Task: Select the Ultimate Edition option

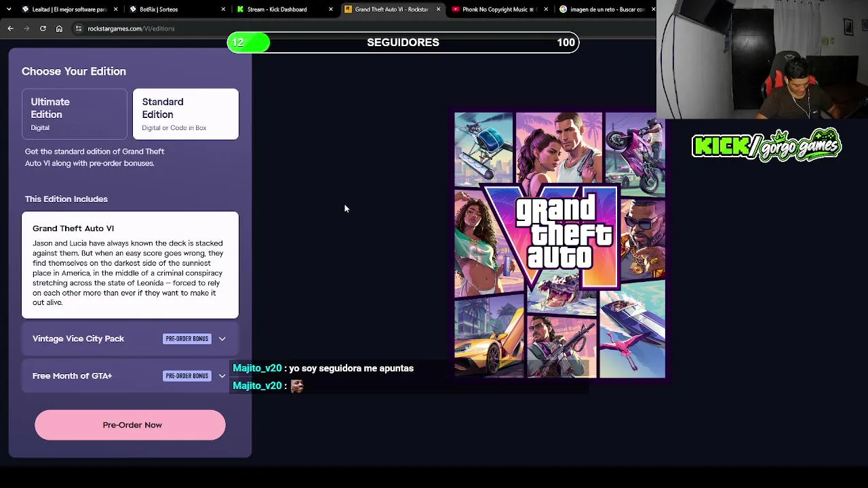Action: [x=75, y=114]
